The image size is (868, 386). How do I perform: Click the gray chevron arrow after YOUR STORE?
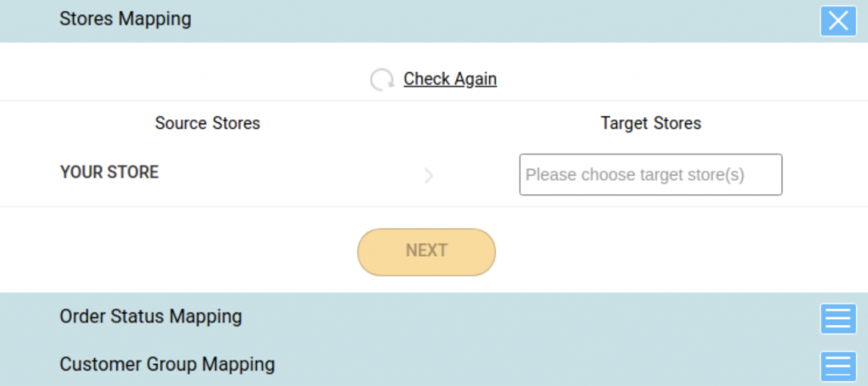click(x=428, y=176)
